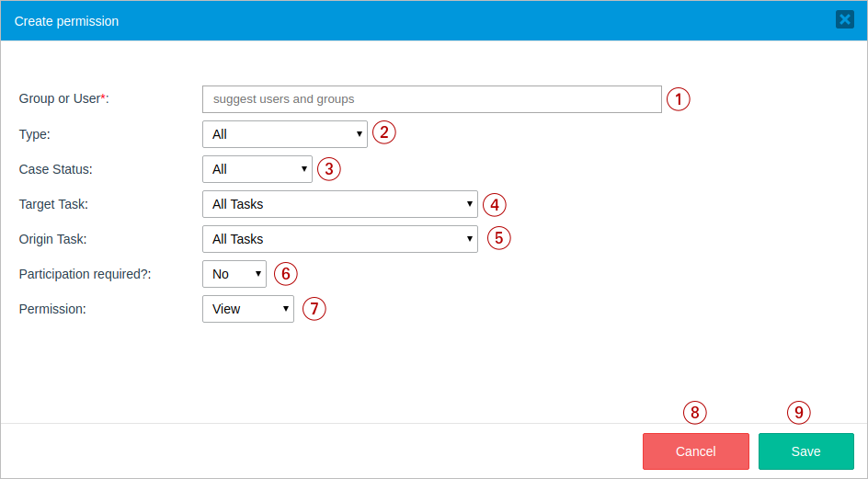Click circled number 2 beside Type
Viewport: 868px width, 479px height.
click(x=383, y=132)
